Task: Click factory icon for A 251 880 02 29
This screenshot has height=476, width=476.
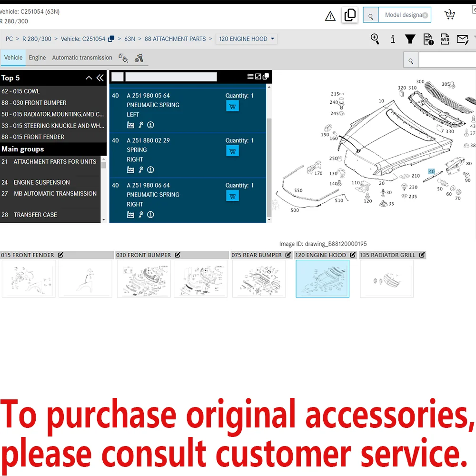Action: point(130,170)
